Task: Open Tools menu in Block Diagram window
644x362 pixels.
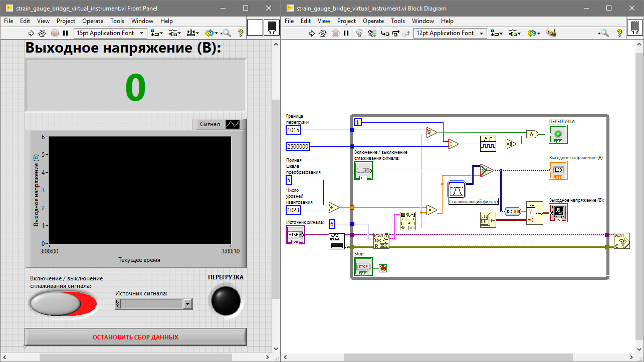Action: (x=397, y=21)
